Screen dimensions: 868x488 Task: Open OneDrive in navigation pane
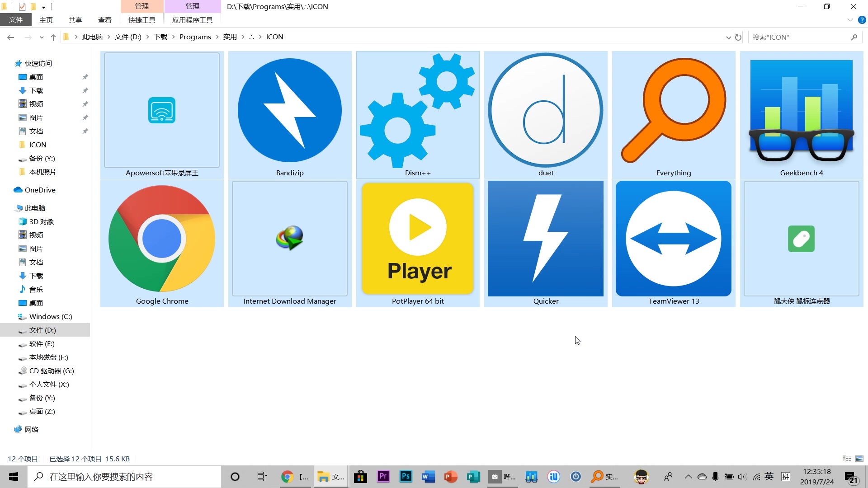40,190
